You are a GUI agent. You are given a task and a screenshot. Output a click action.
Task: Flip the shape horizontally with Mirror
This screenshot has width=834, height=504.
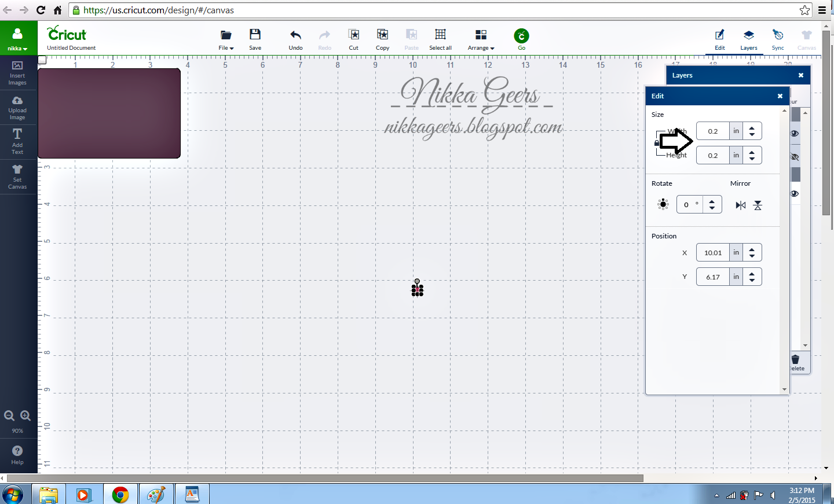pos(740,204)
